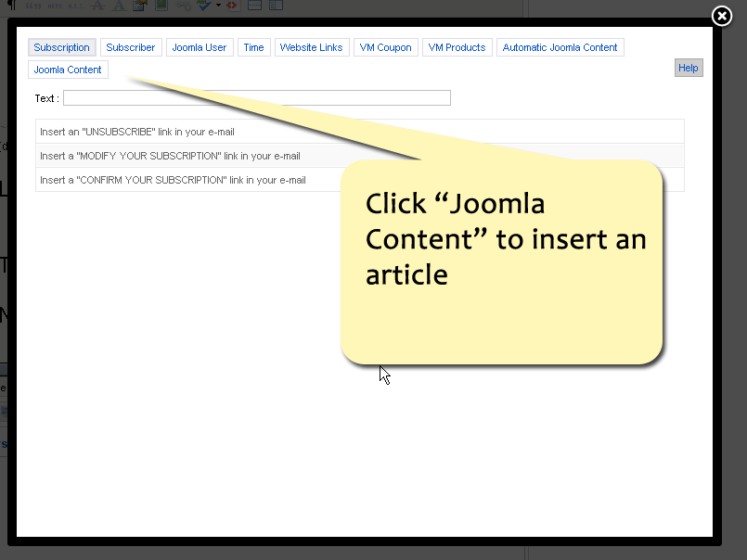Viewport: 747px width, 560px height.
Task: Select the Automatic Joomla Content tab
Action: pyautogui.click(x=560, y=46)
